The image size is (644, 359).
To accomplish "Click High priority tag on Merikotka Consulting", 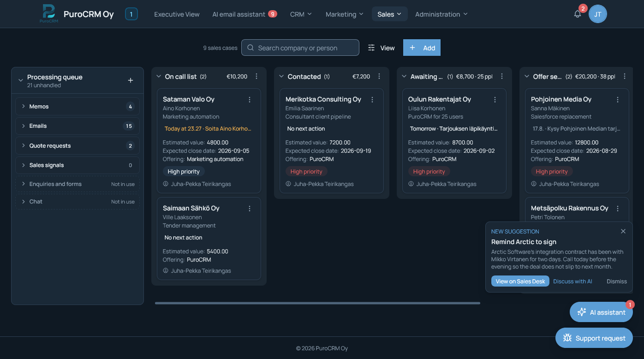I will (x=306, y=171).
